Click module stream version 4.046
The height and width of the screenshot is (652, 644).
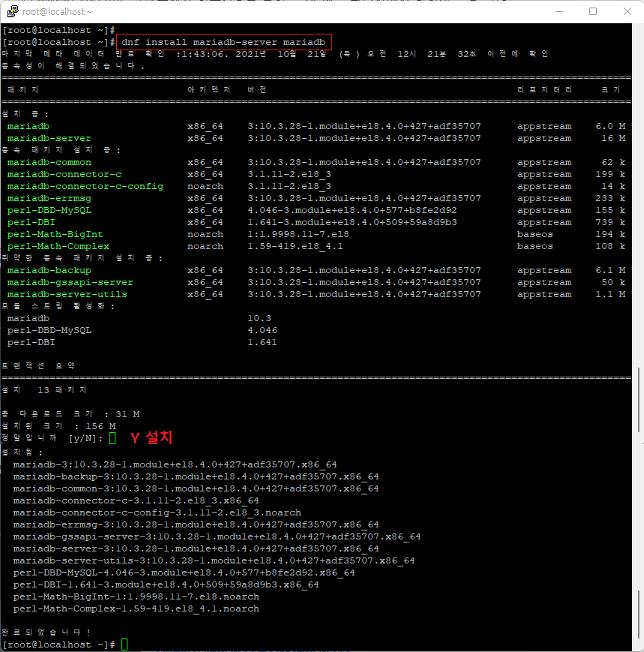coord(262,331)
